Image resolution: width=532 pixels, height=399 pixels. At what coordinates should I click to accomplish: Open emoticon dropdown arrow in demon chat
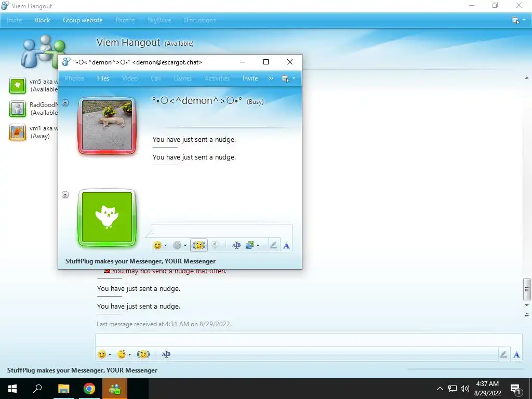165,245
